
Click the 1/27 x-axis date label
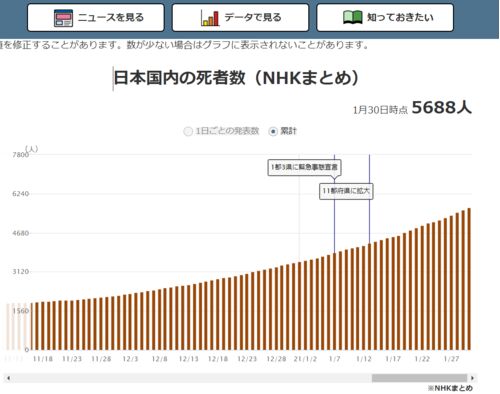point(452,359)
